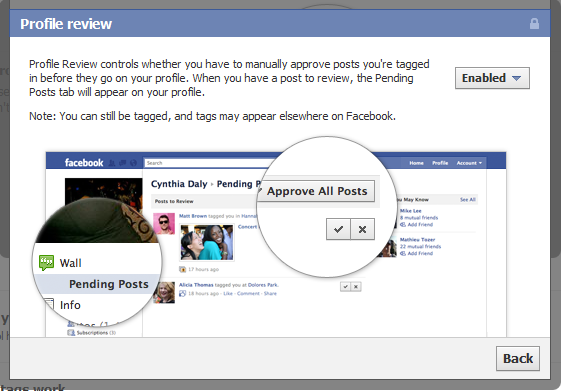Click the tagged photo thumbnail of two women
Viewport: 561px width, 391px height.
click(207, 242)
